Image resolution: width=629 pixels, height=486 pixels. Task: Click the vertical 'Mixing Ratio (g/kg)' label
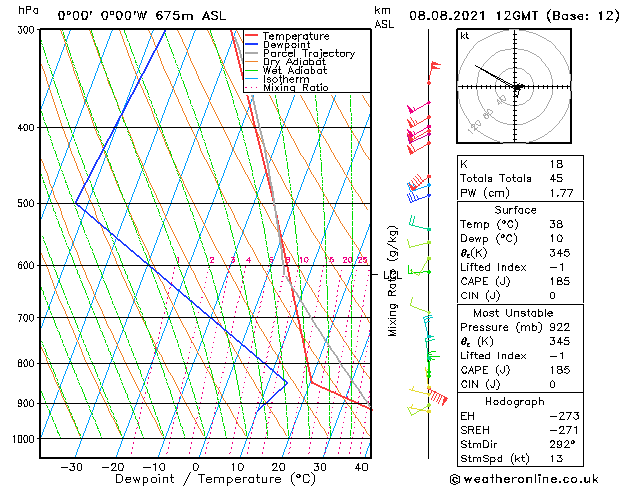click(x=393, y=281)
